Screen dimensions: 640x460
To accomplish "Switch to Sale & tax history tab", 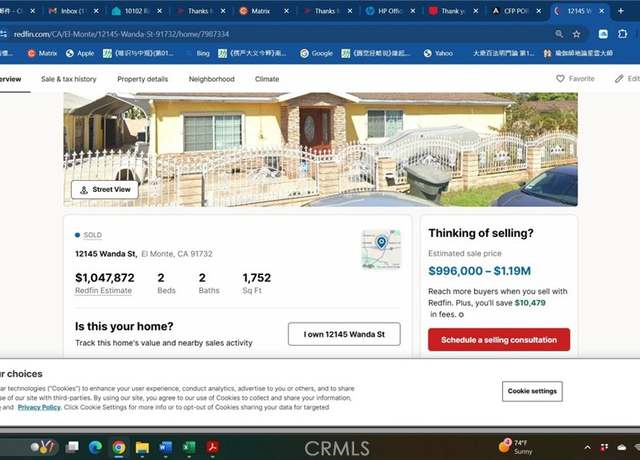I will click(69, 79).
